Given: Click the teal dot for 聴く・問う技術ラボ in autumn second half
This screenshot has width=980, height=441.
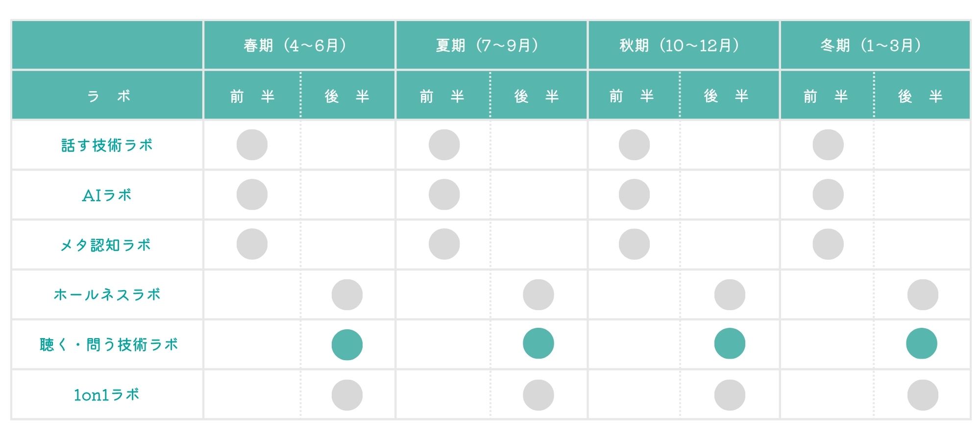Looking at the screenshot, I should 730,343.
